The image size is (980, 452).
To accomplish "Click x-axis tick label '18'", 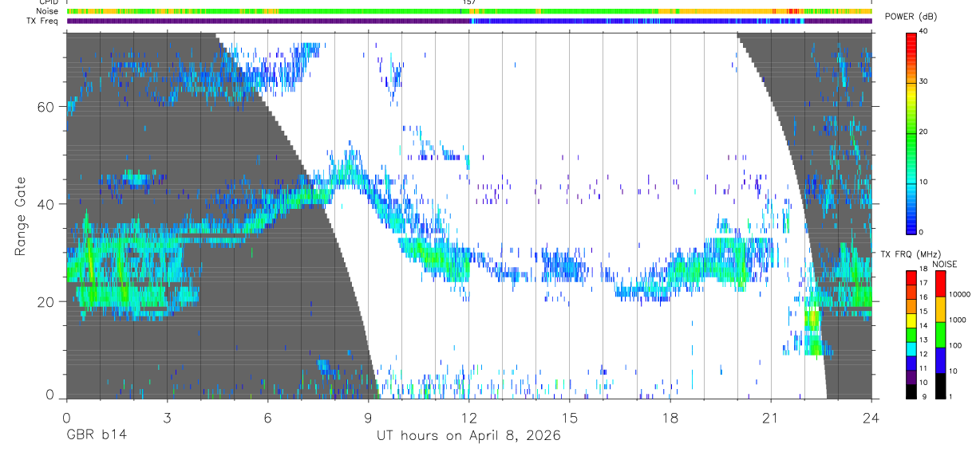I will [x=670, y=417].
